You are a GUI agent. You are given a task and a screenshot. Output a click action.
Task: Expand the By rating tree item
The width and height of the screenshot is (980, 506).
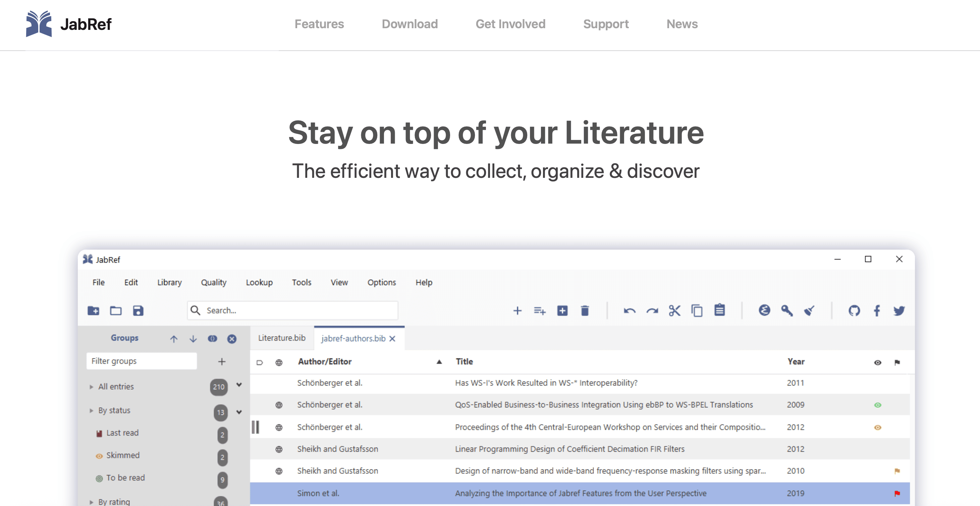(x=91, y=502)
